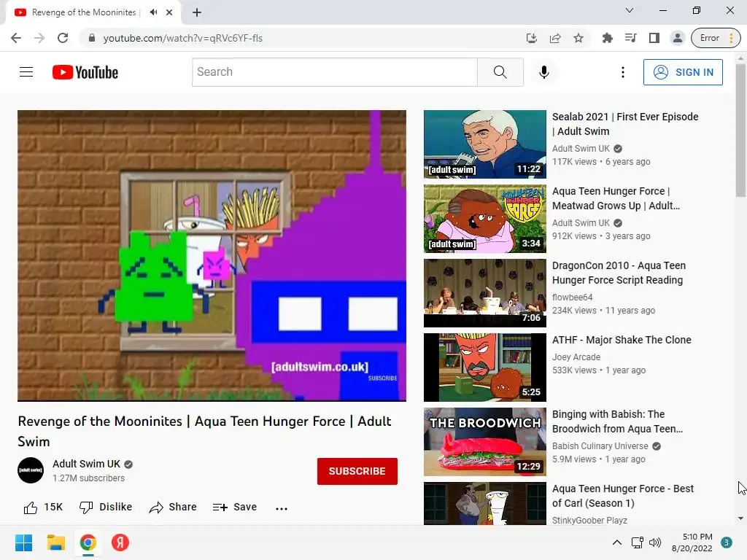This screenshot has height=560, width=747.
Task: Go to YouTube home via logo
Action: click(85, 72)
